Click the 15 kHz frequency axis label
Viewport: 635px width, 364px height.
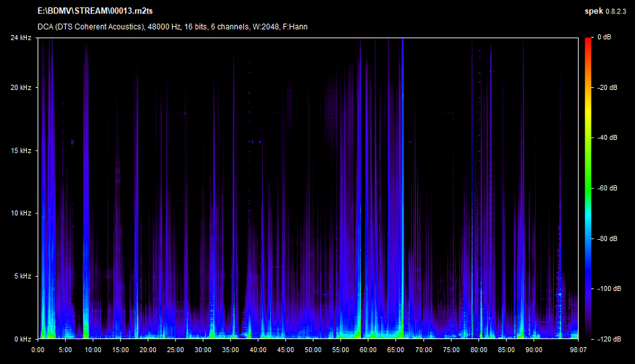(x=20, y=150)
